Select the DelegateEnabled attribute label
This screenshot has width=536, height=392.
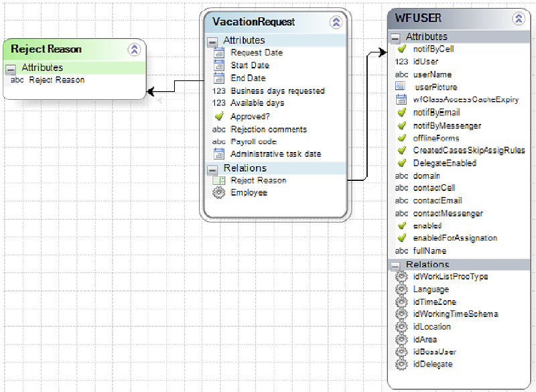point(445,163)
